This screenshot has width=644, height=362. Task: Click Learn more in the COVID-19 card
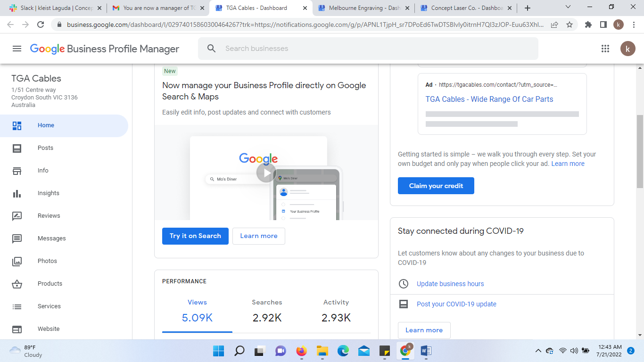coord(424,330)
